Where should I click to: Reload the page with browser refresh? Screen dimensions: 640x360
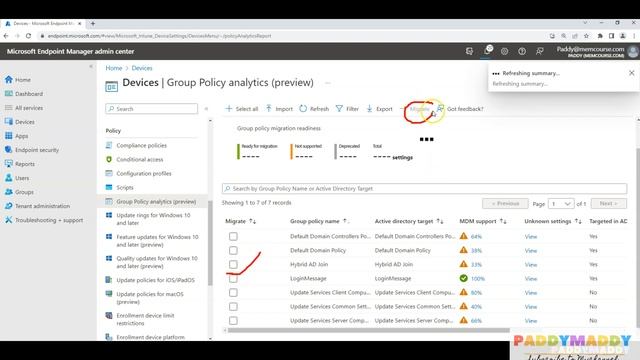[28, 36]
